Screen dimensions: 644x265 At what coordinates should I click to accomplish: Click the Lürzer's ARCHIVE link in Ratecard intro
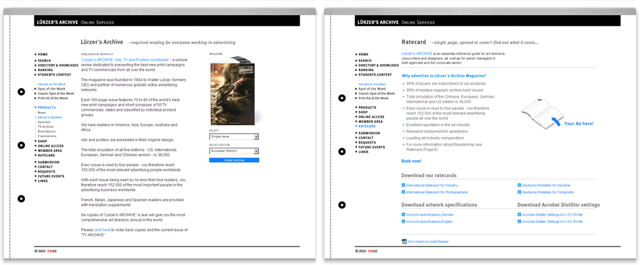(x=417, y=54)
